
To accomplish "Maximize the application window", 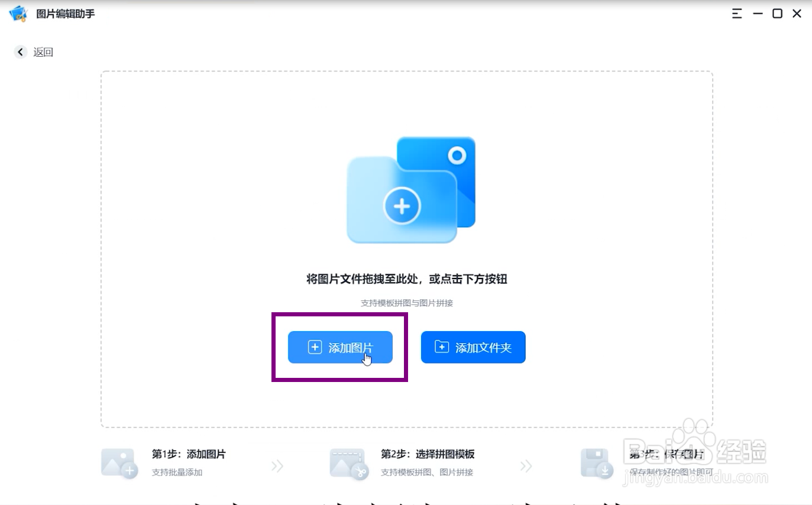I will point(778,14).
